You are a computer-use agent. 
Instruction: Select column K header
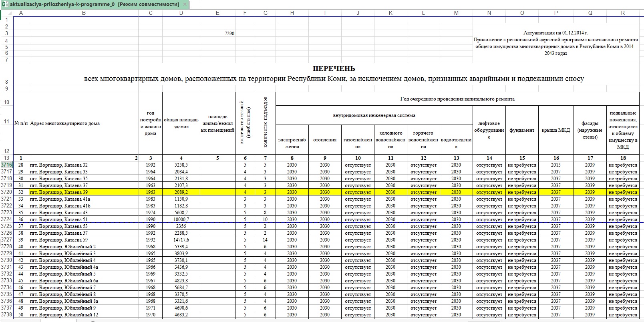(x=390, y=13)
